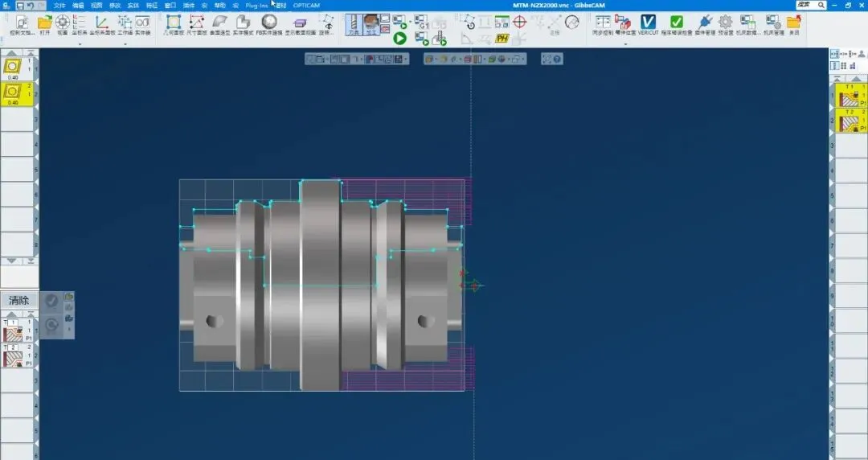Click the 清除 button
The image size is (868, 460).
tap(18, 301)
